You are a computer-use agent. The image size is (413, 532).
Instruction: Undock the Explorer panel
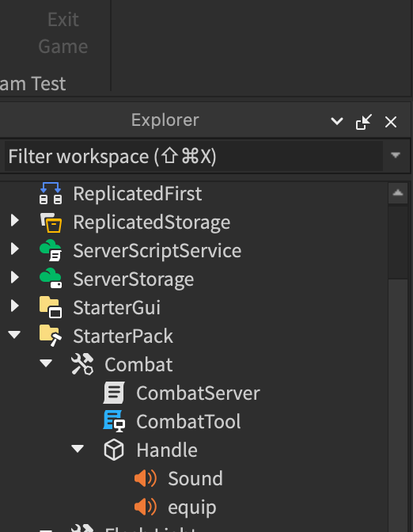coord(364,122)
